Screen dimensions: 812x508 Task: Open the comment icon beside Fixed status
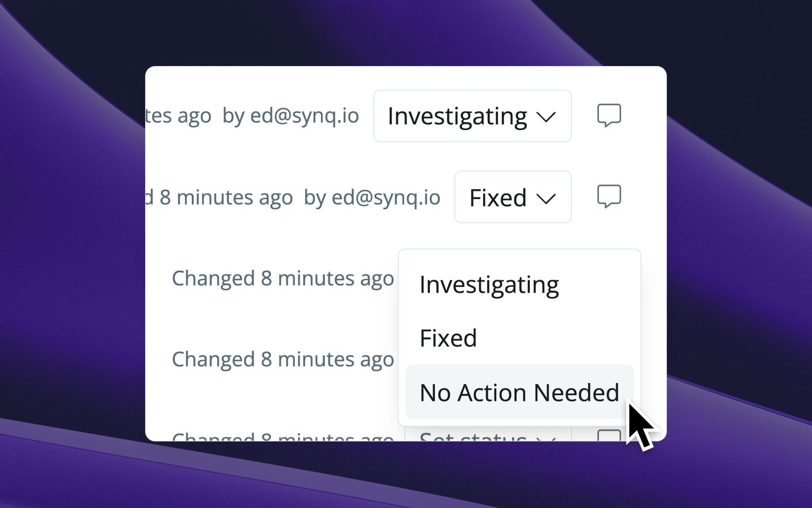(x=609, y=197)
